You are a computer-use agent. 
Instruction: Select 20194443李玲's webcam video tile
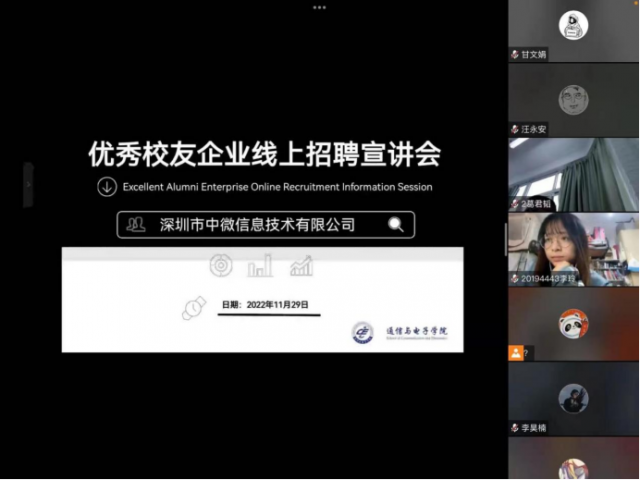pyautogui.click(x=573, y=249)
